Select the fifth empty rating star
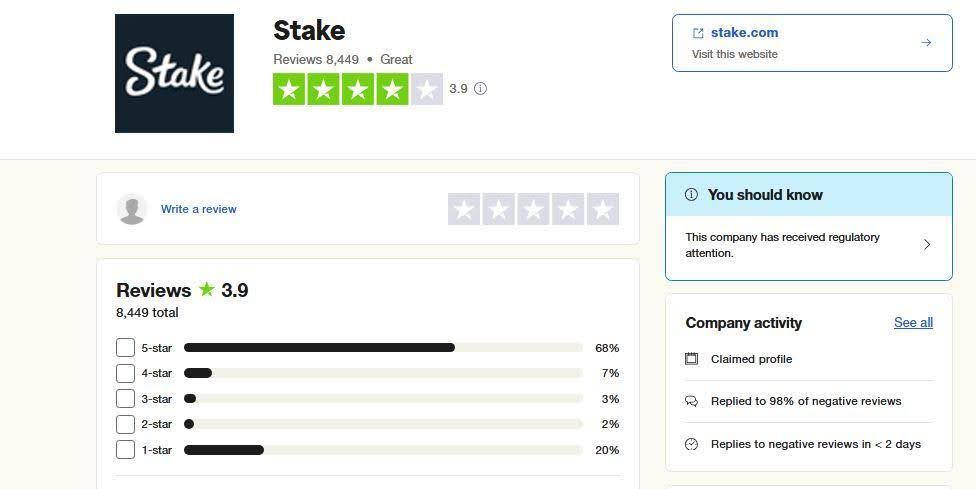The image size is (976, 489). pos(602,209)
